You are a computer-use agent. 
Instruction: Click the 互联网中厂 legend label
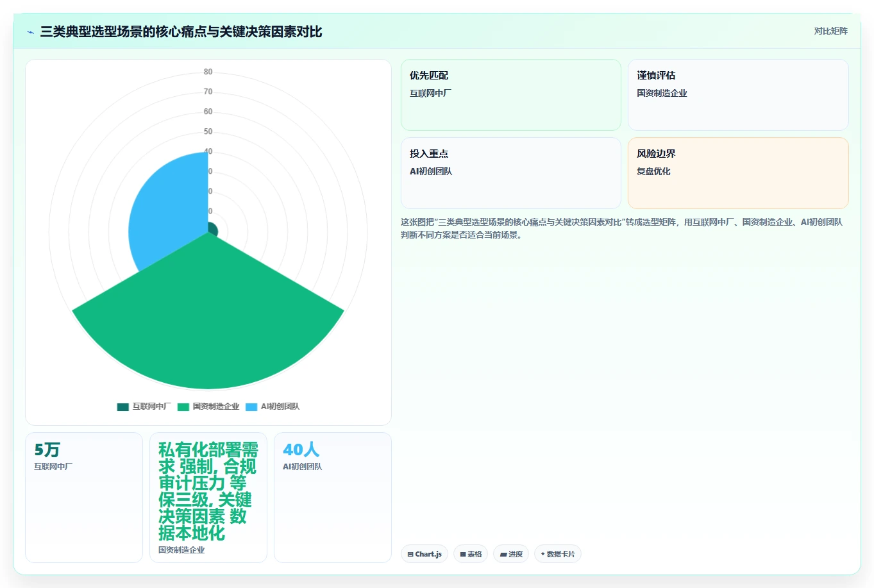(x=151, y=407)
